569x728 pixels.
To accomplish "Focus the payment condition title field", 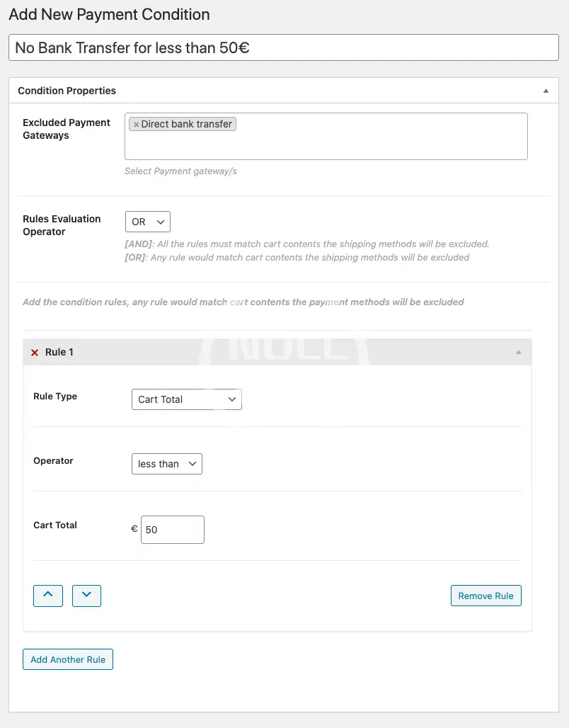I will [x=284, y=48].
